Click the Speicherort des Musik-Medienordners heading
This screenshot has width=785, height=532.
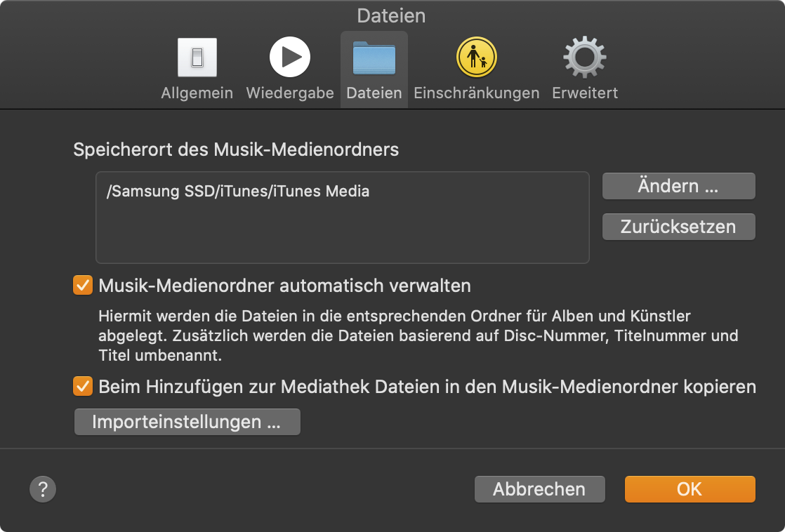tap(236, 149)
